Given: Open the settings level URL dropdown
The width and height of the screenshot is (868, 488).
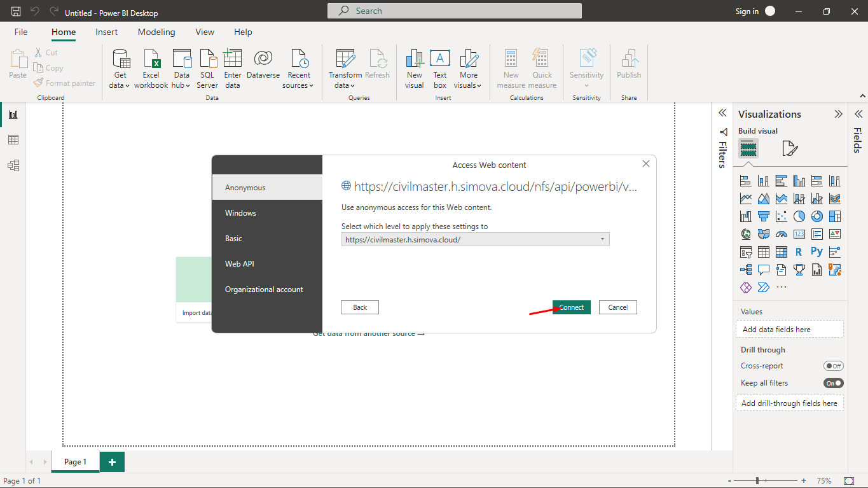Looking at the screenshot, I should pos(475,239).
